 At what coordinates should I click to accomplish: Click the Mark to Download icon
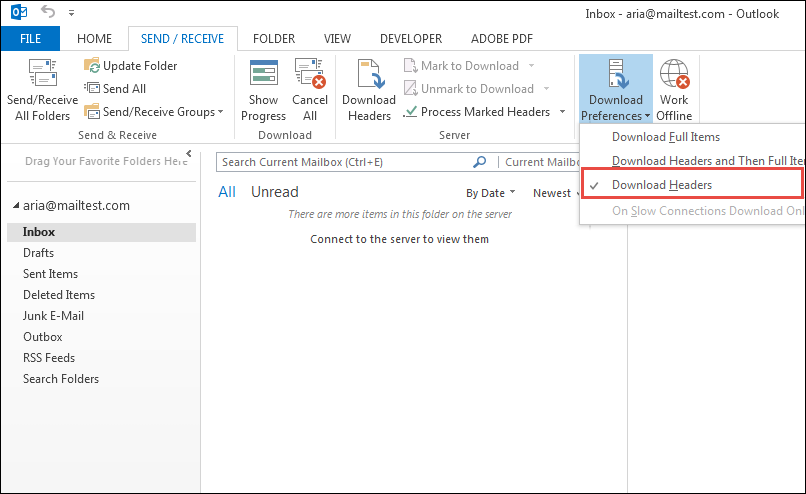(x=410, y=66)
